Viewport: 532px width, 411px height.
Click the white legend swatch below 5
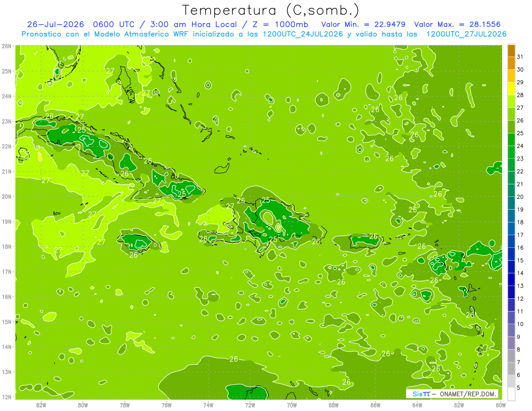point(511,394)
